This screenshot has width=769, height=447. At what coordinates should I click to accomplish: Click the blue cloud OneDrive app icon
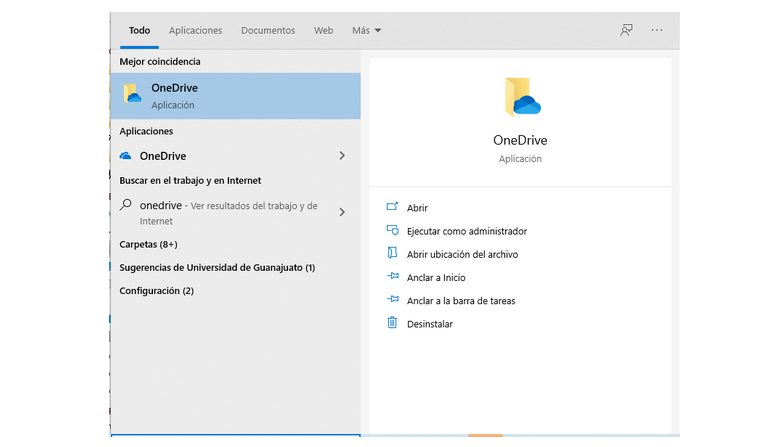pos(126,156)
